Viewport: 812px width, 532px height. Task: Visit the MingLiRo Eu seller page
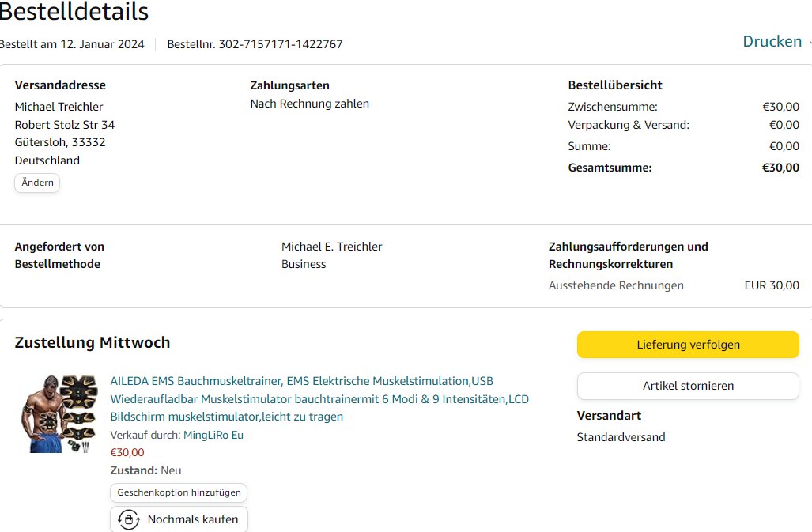click(x=213, y=435)
